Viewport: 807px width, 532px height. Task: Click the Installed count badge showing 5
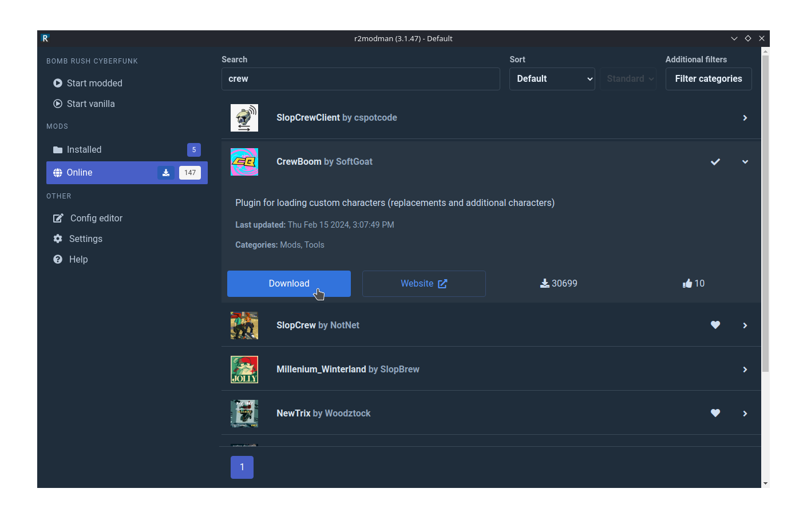[194, 150]
